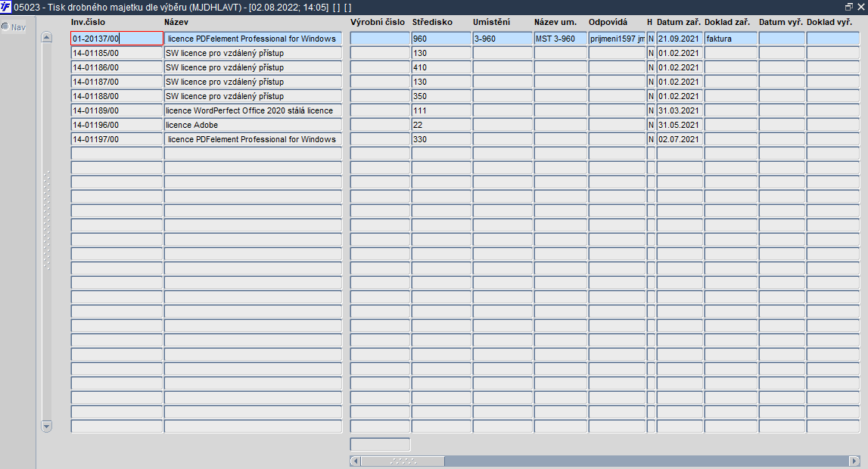
Task: Click the vertical scrollbar down arrow
Action: point(46,427)
